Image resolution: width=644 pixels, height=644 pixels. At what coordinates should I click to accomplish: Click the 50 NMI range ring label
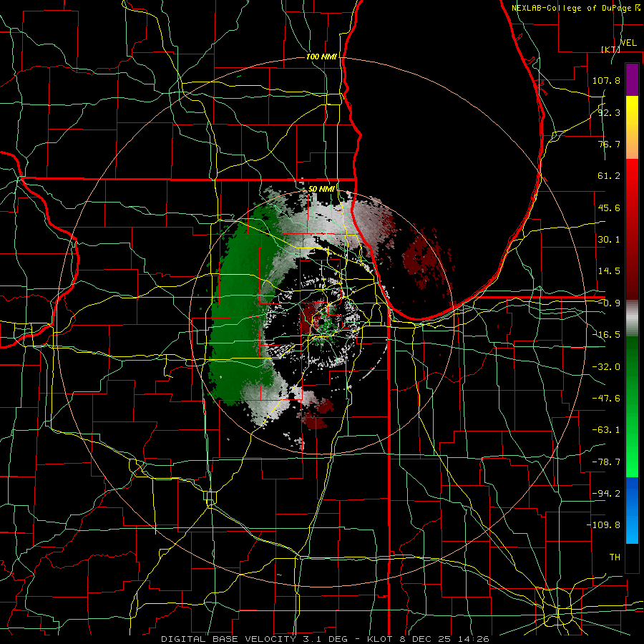click(x=321, y=189)
